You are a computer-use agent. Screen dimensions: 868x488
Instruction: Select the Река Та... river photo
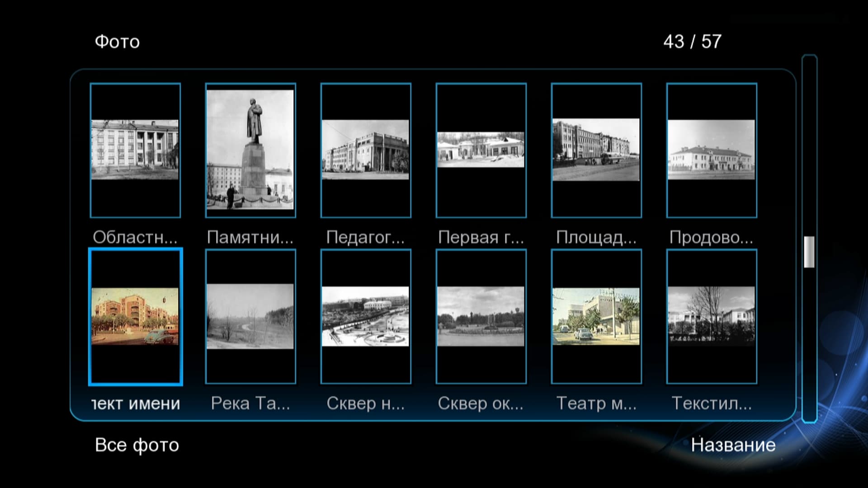(250, 316)
